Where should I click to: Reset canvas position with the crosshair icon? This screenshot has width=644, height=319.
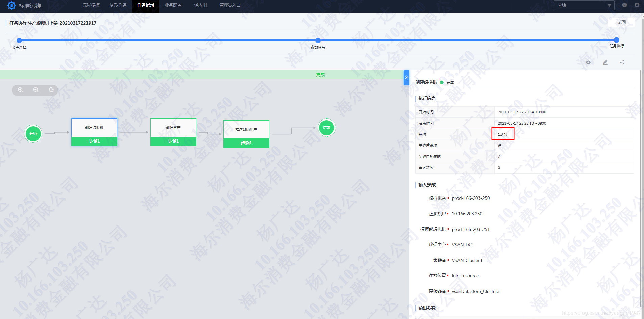coord(51,90)
